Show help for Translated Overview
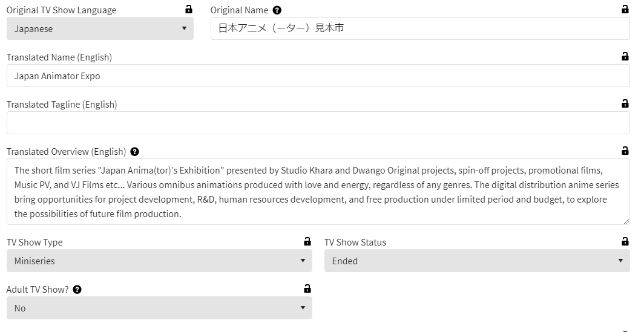644x332 pixels. tap(134, 152)
